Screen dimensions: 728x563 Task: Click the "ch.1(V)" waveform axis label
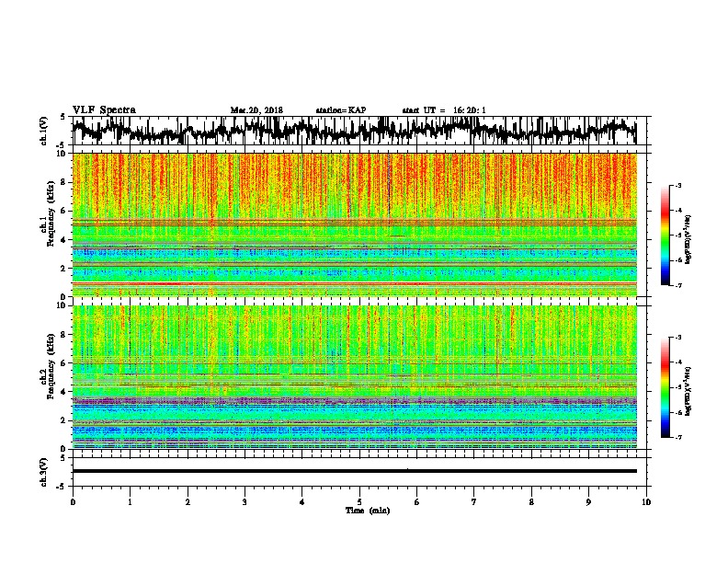44,131
